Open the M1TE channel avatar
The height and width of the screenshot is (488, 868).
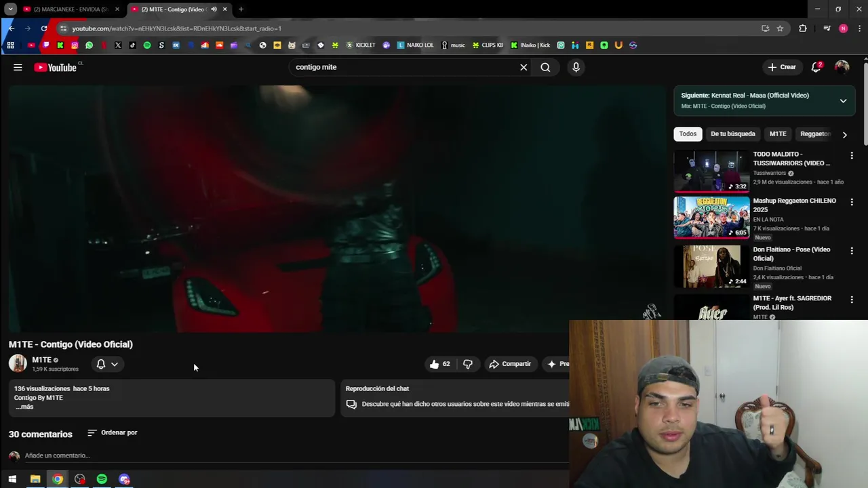18,363
